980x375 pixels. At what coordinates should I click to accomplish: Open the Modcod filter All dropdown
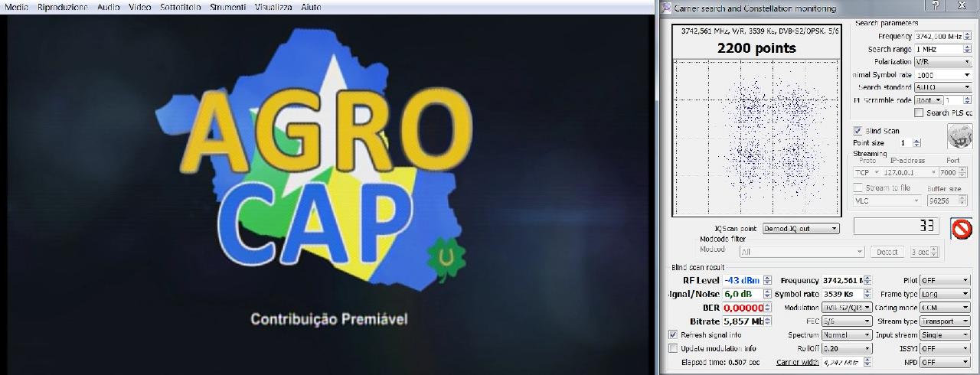[802, 252]
